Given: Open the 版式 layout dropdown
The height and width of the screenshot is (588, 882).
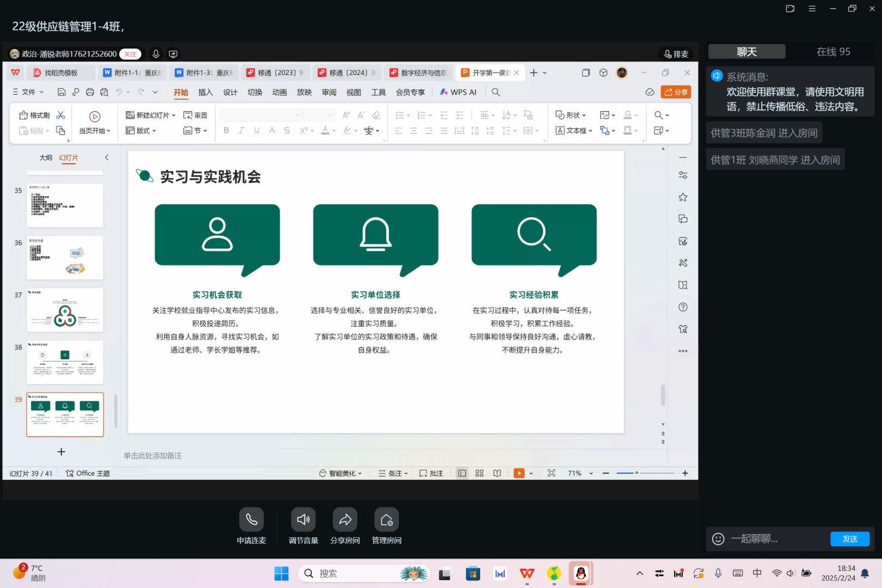Looking at the screenshot, I should [x=142, y=131].
